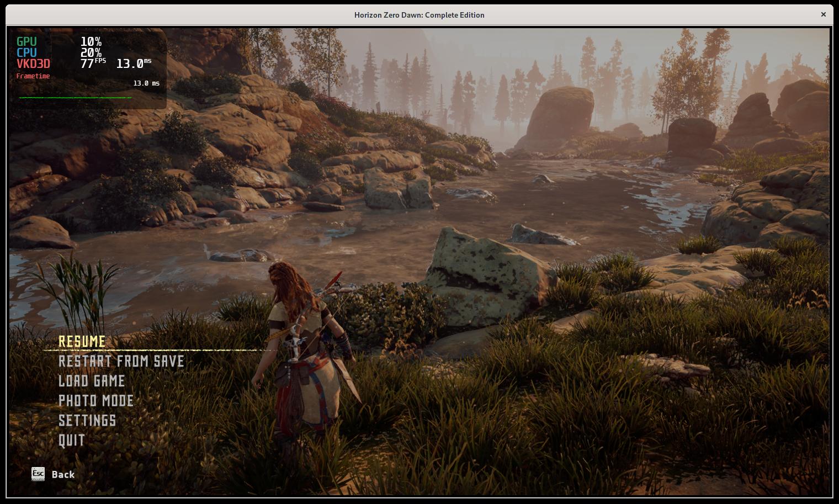Click the Back label
The width and height of the screenshot is (839, 504).
[x=63, y=474]
